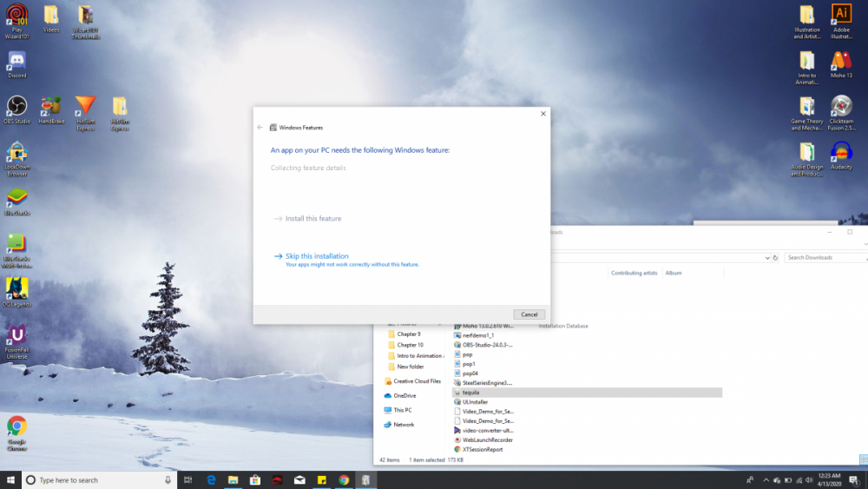This screenshot has width=868, height=489.
Task: Open the Discord desktop shortcut
Action: pos(16,62)
